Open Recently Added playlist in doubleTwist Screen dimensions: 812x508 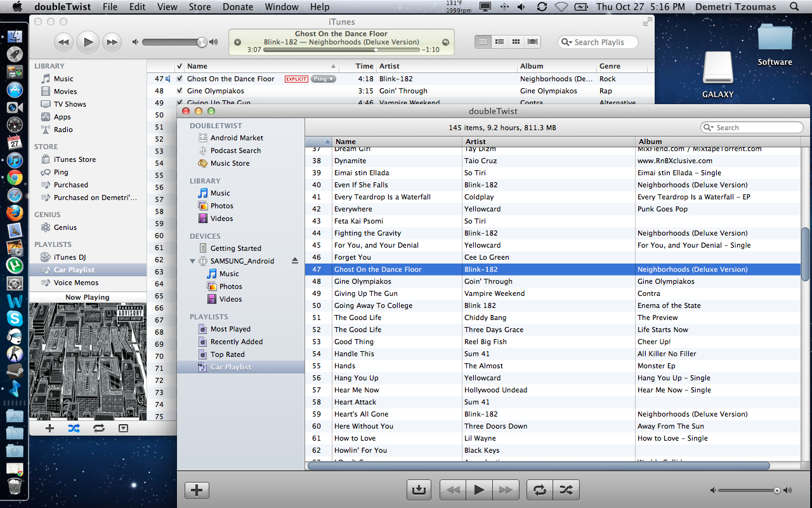point(236,342)
